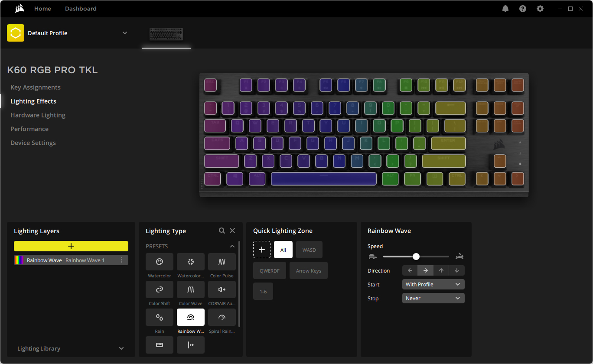
Task: Open Hardware Lighting section
Action: [x=38, y=115]
